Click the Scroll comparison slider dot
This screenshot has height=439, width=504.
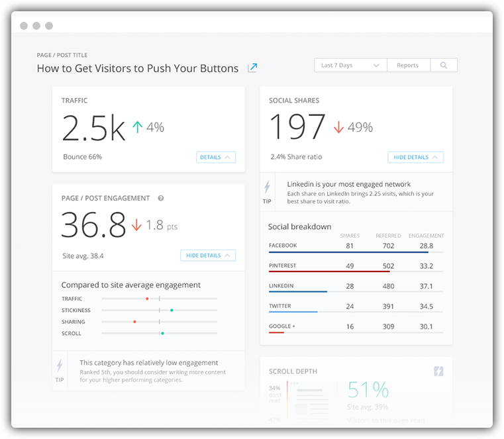(163, 334)
